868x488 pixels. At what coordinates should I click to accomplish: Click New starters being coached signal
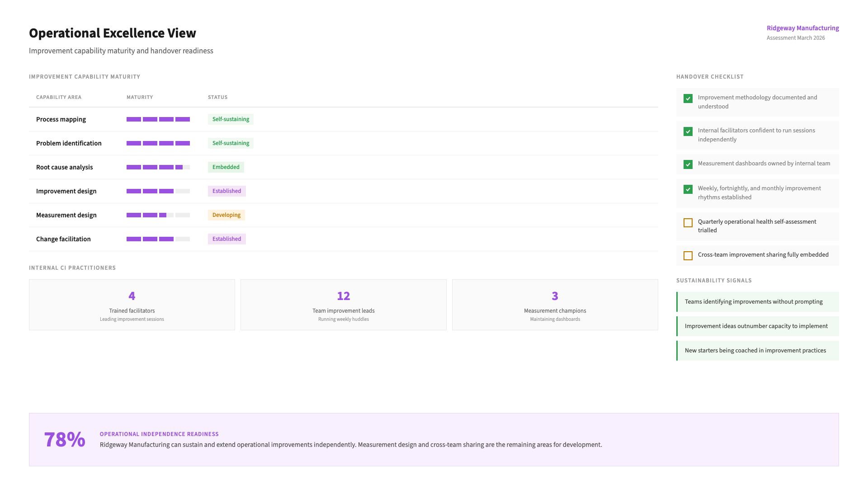pyautogui.click(x=757, y=351)
